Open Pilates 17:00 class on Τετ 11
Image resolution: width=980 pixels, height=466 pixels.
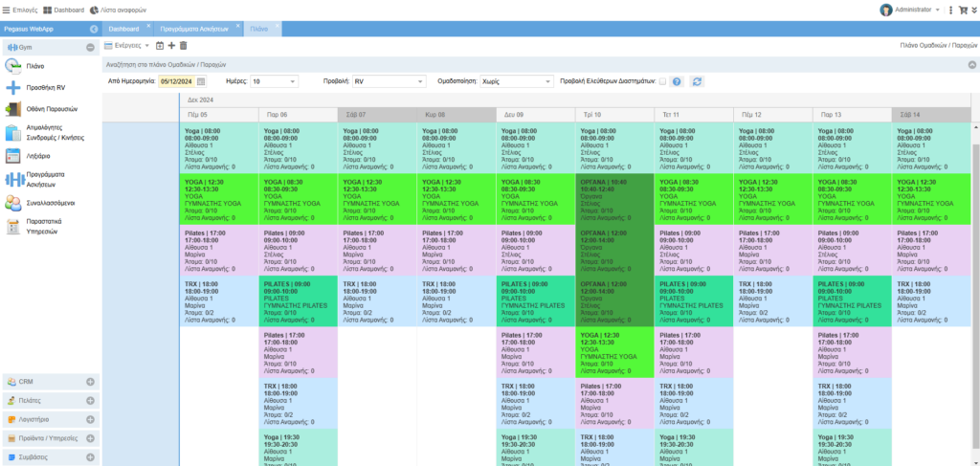point(694,352)
